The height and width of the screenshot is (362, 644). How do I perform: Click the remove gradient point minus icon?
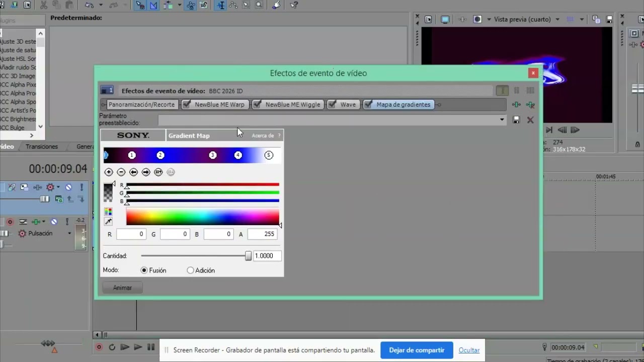pyautogui.click(x=121, y=172)
